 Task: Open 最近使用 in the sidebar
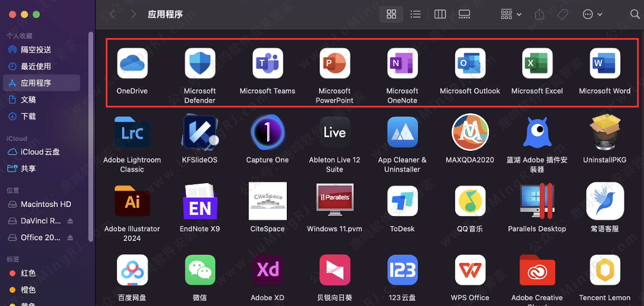[x=42, y=66]
